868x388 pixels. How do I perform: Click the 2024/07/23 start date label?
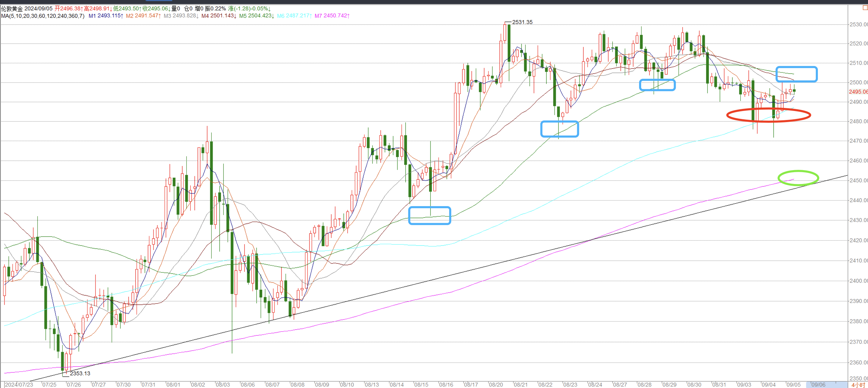(x=19, y=385)
